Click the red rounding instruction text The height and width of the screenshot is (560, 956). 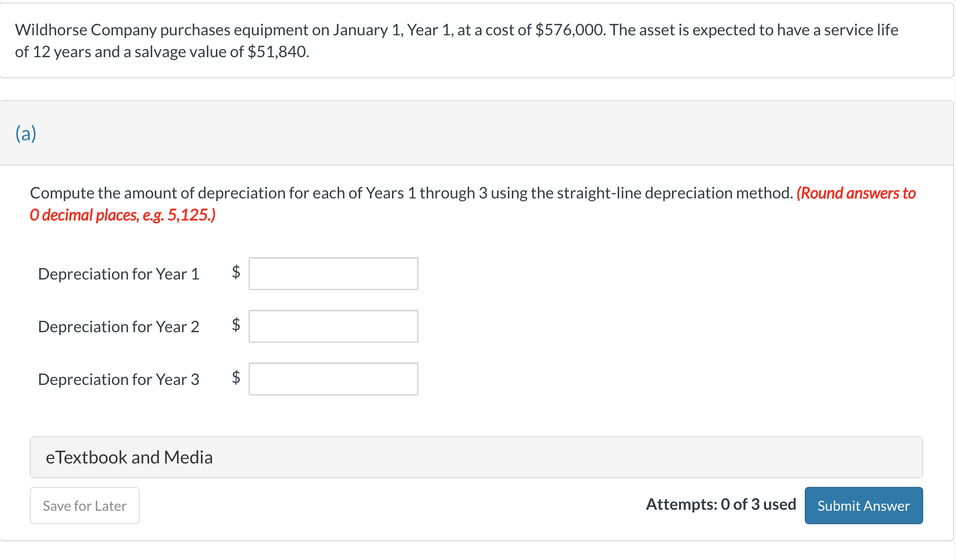[x=856, y=193]
